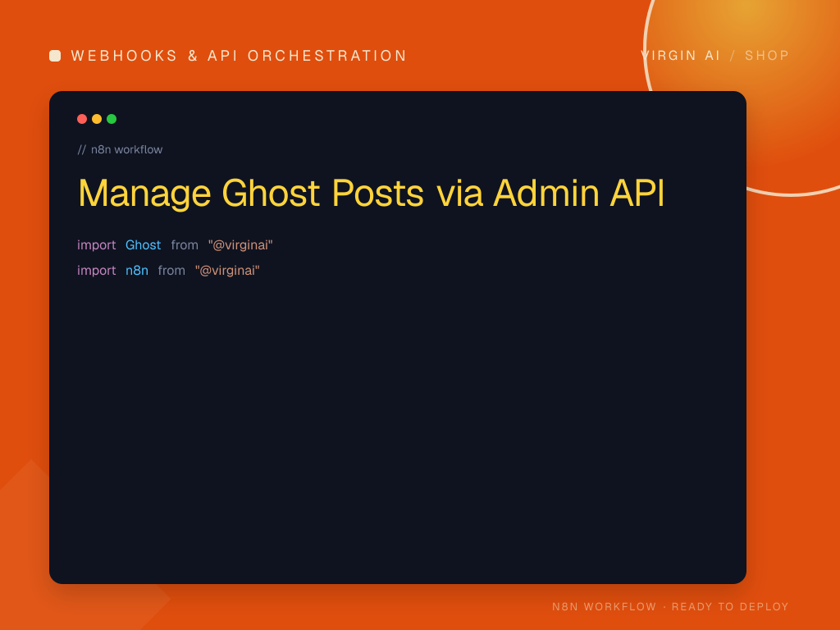Viewport: 840px width, 630px height.
Task: Click the 'N8N WORKFLOW · READY TO DEPLOY' footer text
Action: click(670, 606)
